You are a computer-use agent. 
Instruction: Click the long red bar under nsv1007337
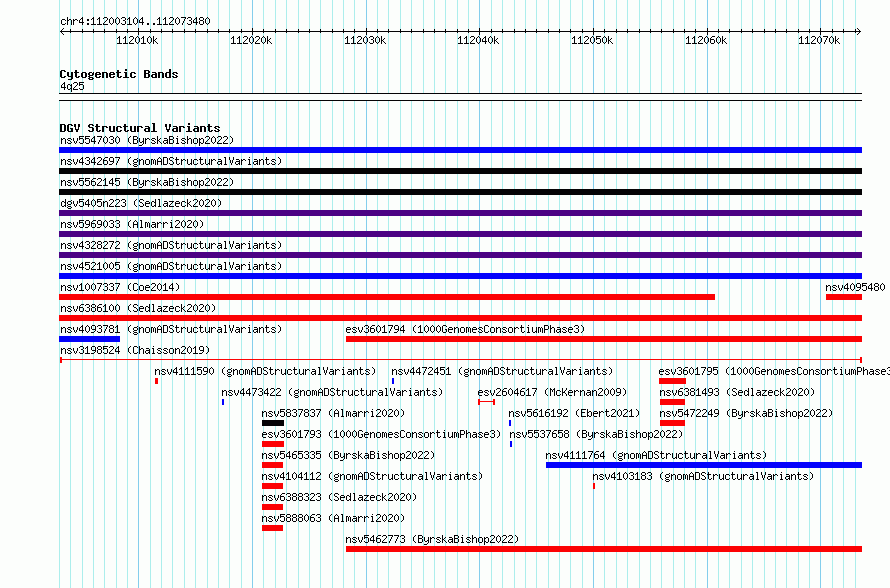[x=387, y=297]
